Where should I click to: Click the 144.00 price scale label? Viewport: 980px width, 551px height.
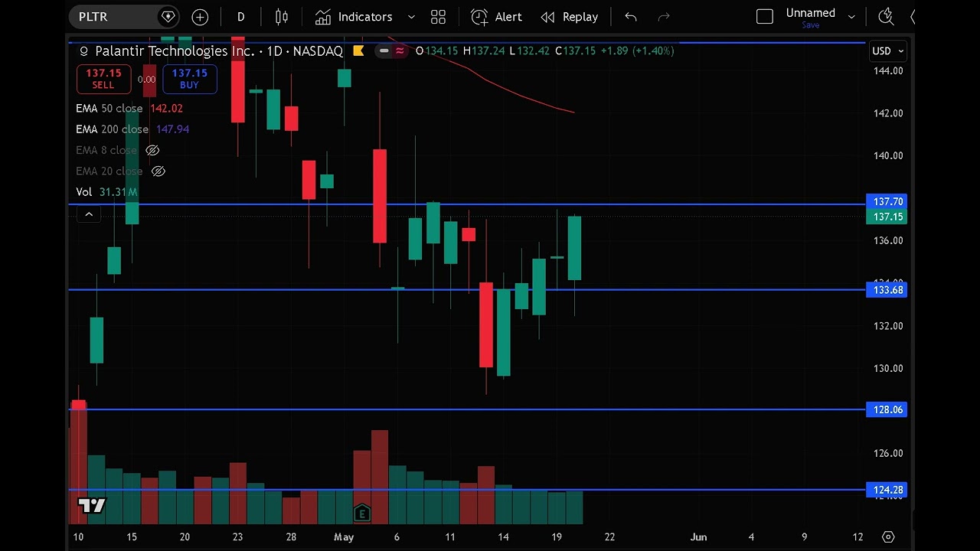[888, 71]
